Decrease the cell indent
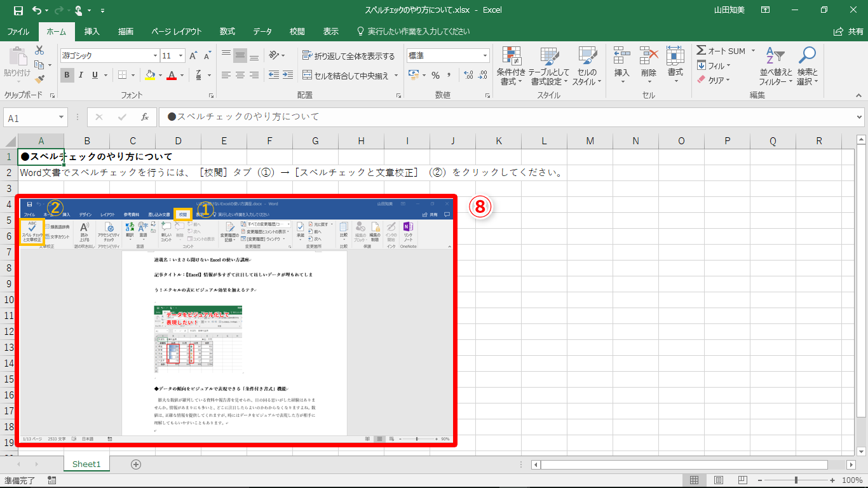This screenshot has width=868, height=488. [274, 75]
